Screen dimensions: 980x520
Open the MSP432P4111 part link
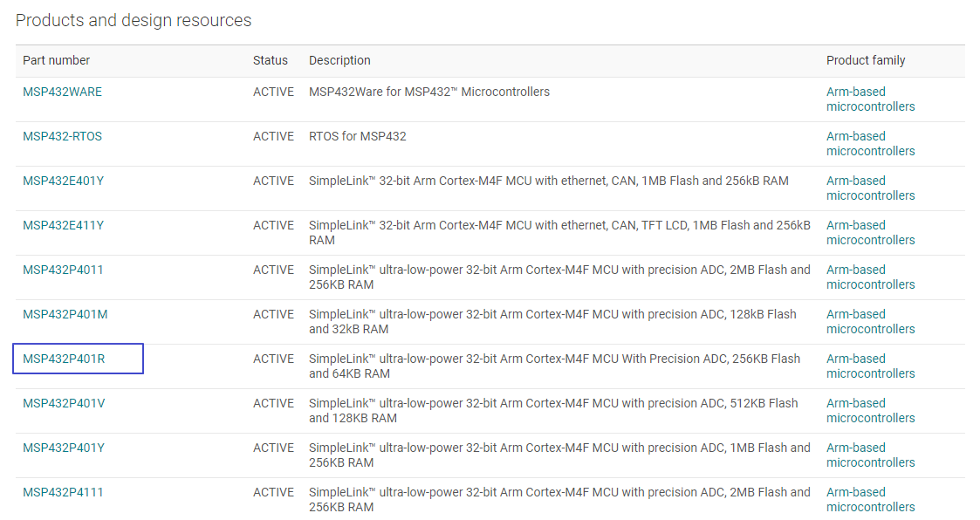[63, 492]
